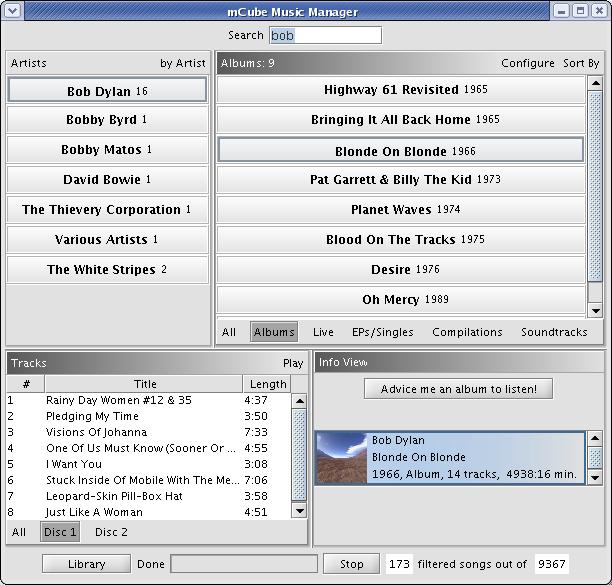Click Play in the Tracks header
Image resolution: width=612 pixels, height=585 pixels.
(x=293, y=363)
